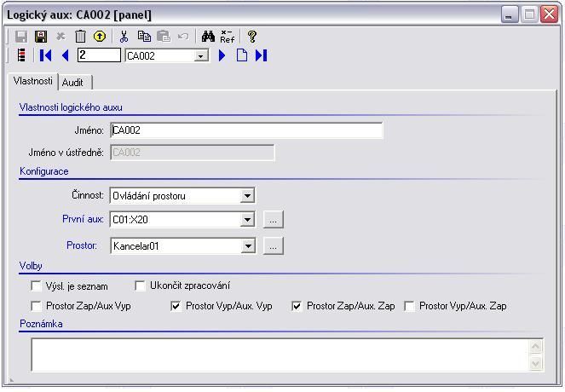Go to the first record

point(46,55)
